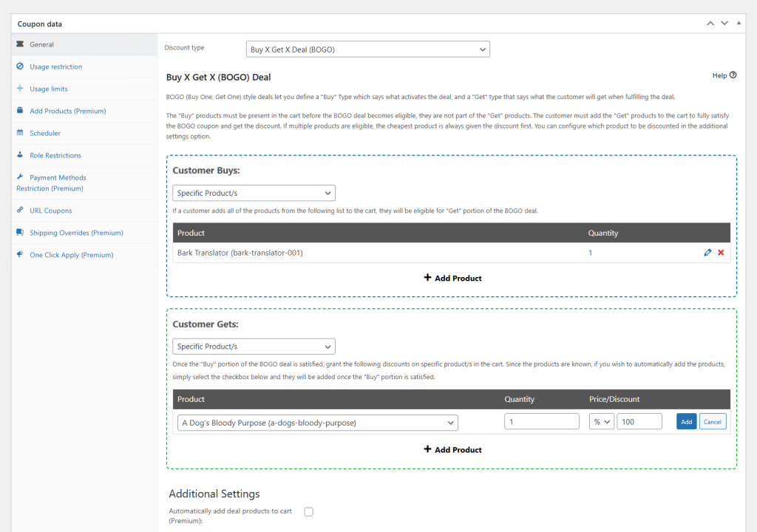Image resolution: width=757 pixels, height=532 pixels.
Task: Click the One Click Apply icon
Action: (19, 254)
